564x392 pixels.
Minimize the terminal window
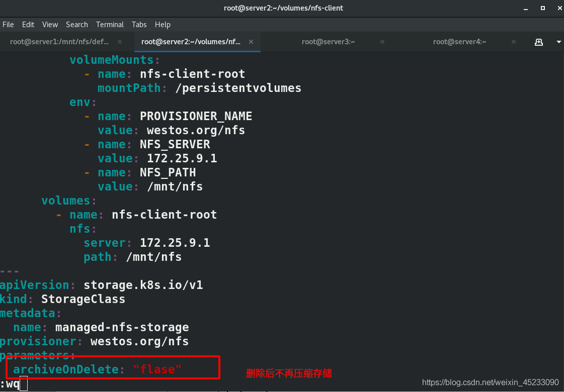coord(526,8)
